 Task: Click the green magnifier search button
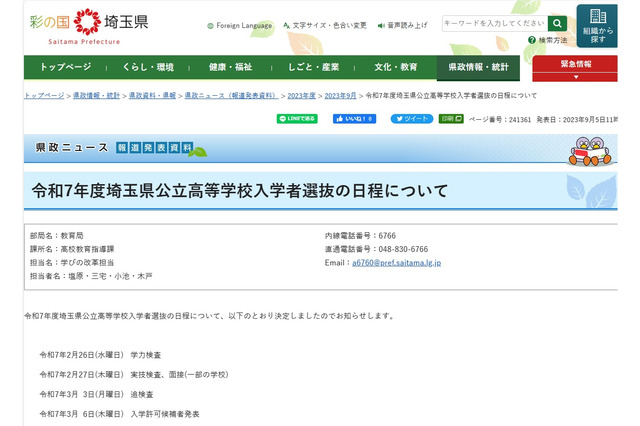(x=557, y=24)
